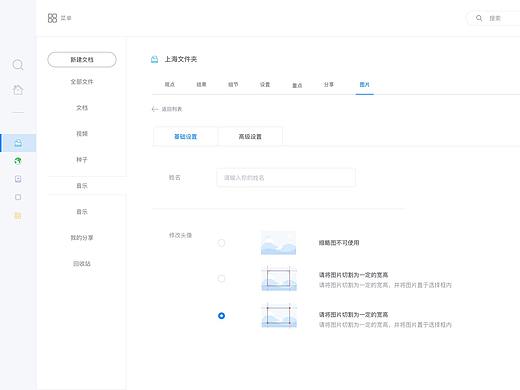Click the 返回列表 link
Image resolution: width=520 pixels, height=390 pixels.
172,109
